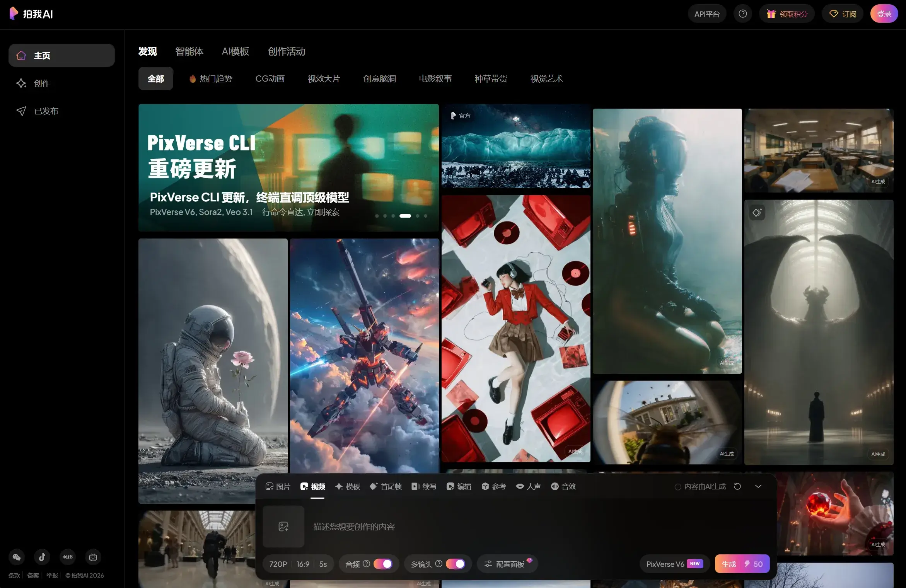Open 创作 from the left sidebar
Viewport: 906px width, 588px height.
tap(42, 84)
